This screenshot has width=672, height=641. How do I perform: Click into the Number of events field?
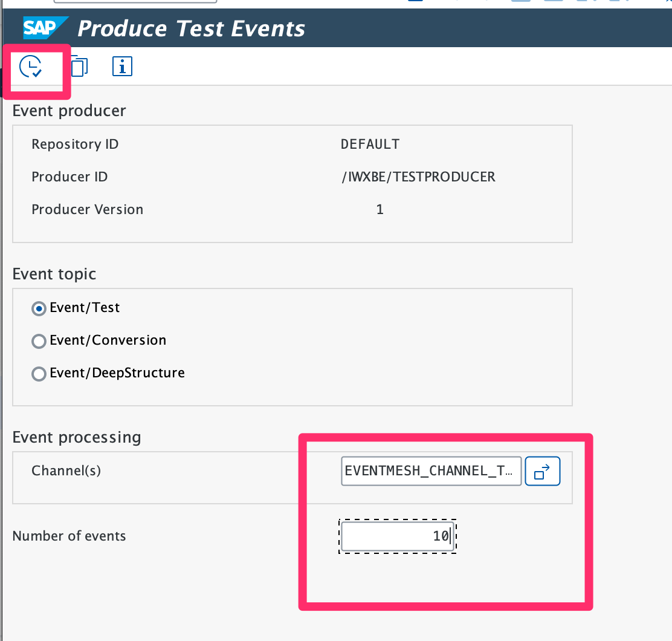pos(396,536)
